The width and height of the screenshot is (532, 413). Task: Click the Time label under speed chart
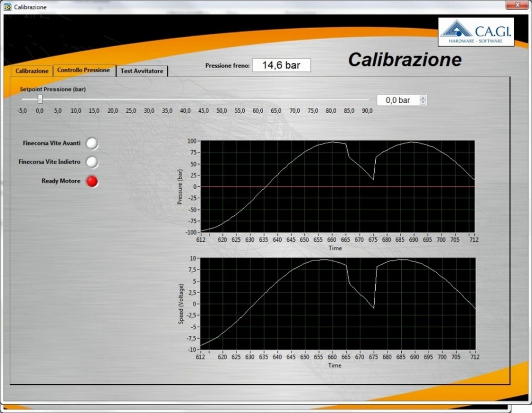tap(335, 366)
